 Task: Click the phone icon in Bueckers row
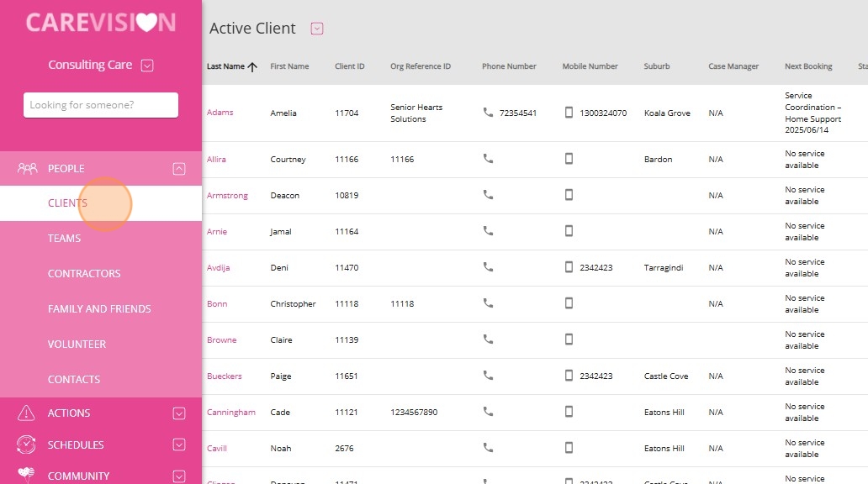click(488, 376)
